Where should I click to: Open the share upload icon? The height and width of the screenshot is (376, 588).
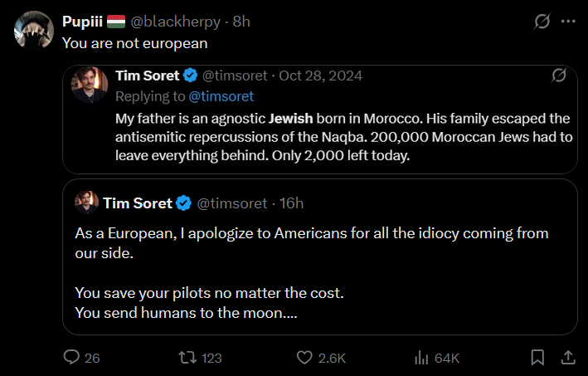pyautogui.click(x=568, y=357)
